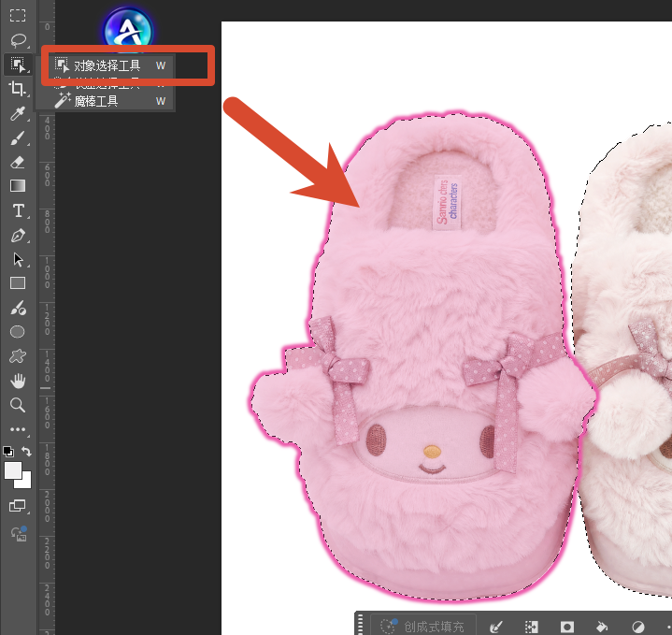Select the Pen tool
Viewport: 672px width, 635px height.
(18, 236)
